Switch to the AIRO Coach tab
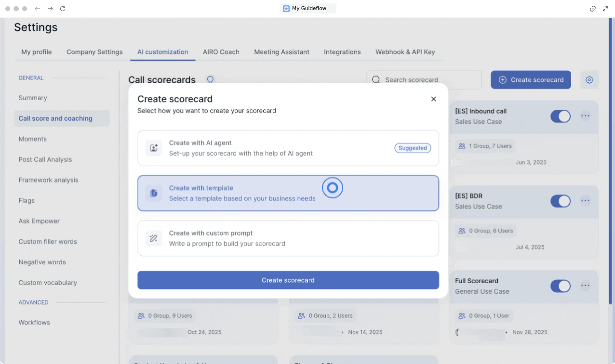Viewport: 615px width, 364px height. (x=221, y=52)
